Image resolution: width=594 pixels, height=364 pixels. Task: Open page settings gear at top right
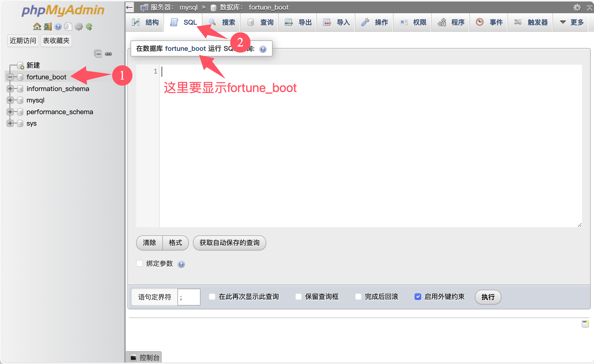[x=577, y=8]
